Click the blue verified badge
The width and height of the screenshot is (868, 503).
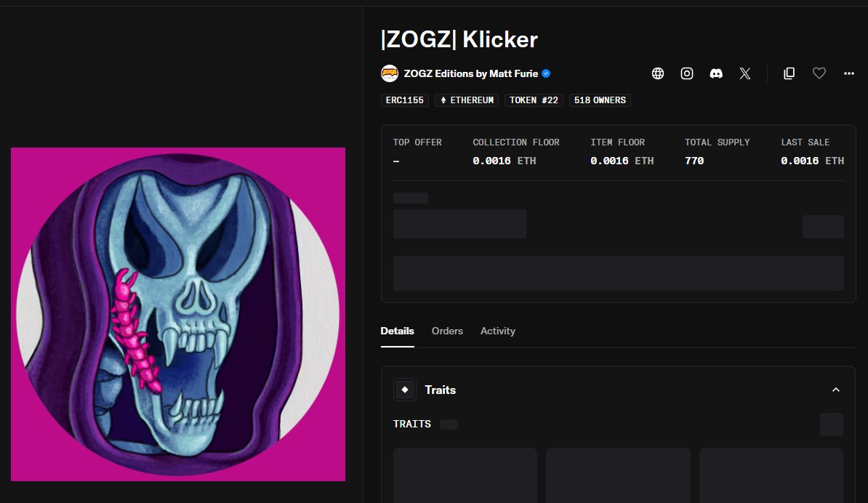pos(547,73)
